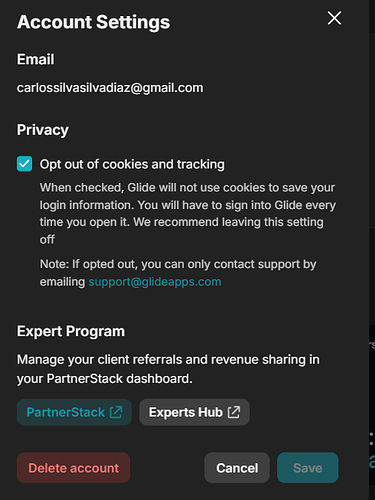Click the vertical dots menu behind the dialog
This screenshot has width=375, height=500.
click(371, 439)
